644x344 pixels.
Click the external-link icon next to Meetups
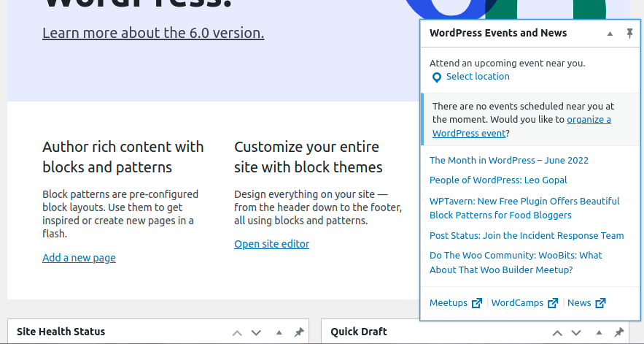click(x=477, y=303)
